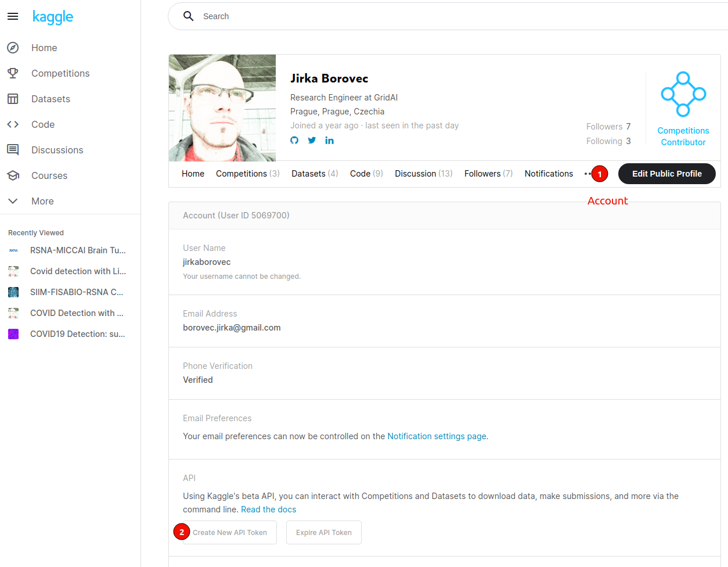Viewport: 728px width, 567px height.
Task: Click the search magnifier icon
Action: 188,16
